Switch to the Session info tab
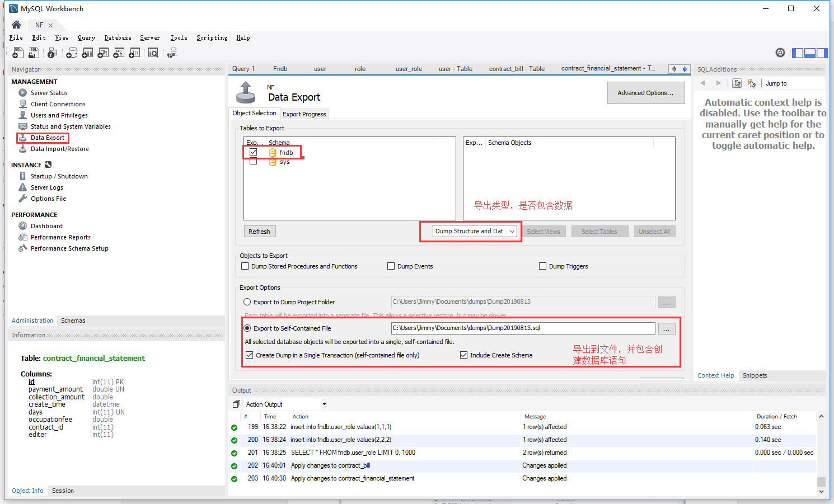The height and width of the screenshot is (504, 834). click(63, 491)
